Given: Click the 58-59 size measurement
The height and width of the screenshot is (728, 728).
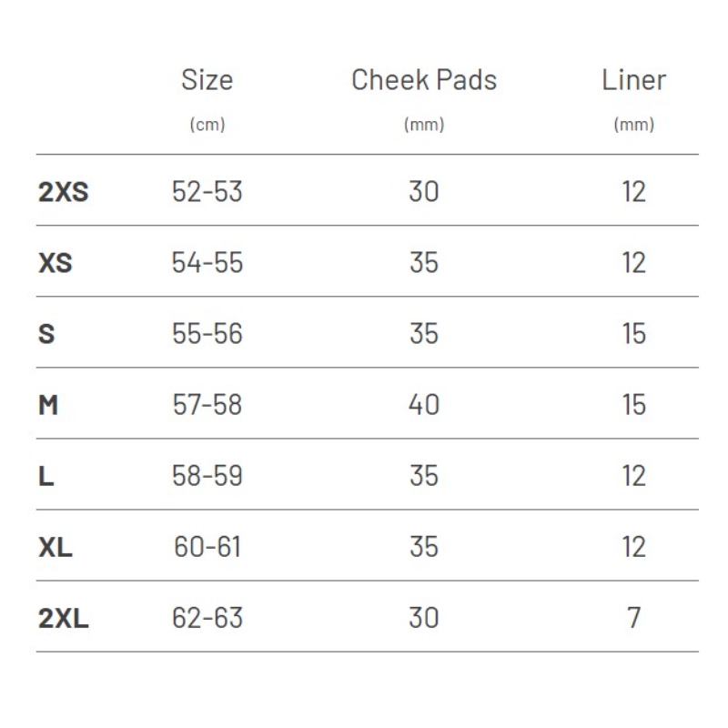Looking at the screenshot, I should pyautogui.click(x=207, y=476).
